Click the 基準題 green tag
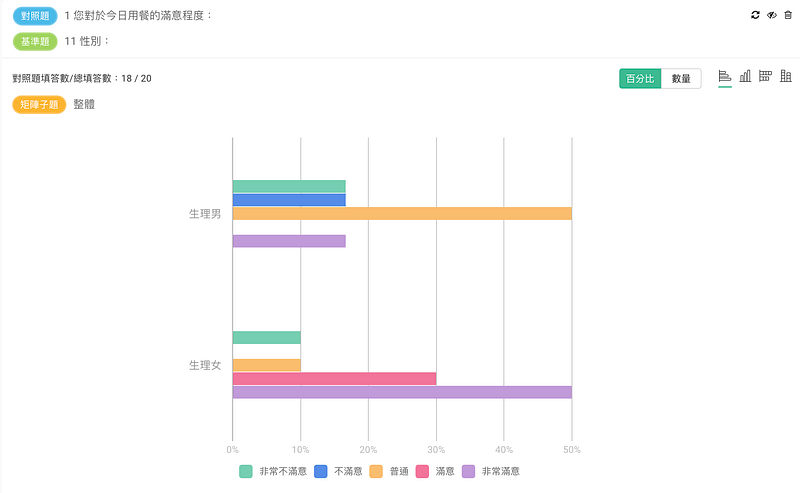Screen dimensions: 800x493 tap(35, 41)
